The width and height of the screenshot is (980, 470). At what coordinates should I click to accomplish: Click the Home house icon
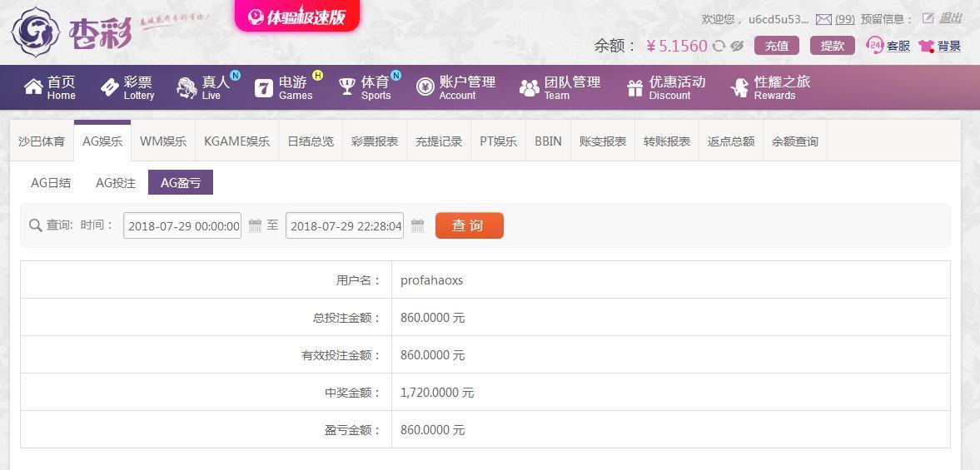click(x=33, y=87)
